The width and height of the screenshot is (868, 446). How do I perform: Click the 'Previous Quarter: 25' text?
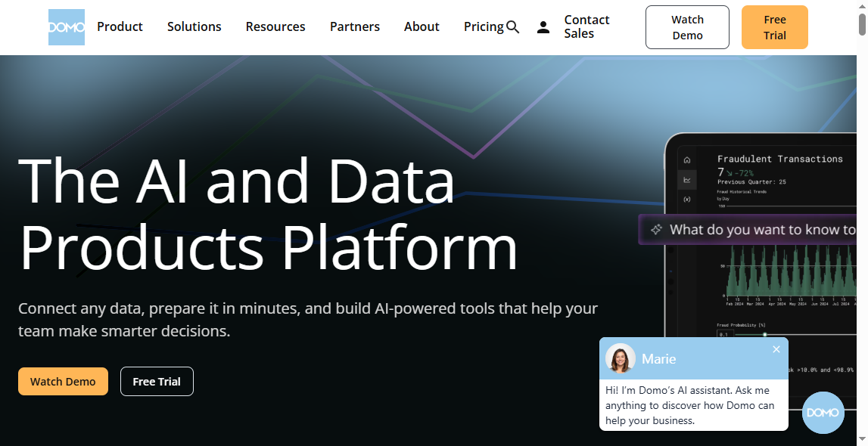tap(751, 182)
